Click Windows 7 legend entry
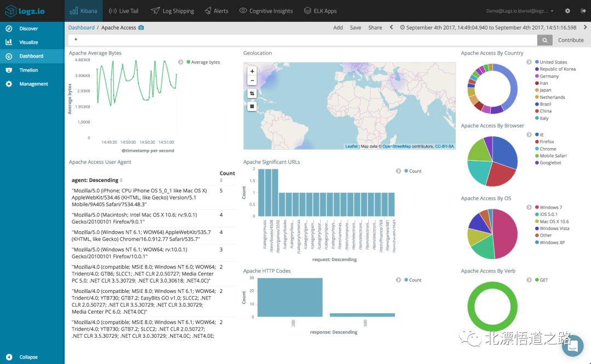 (548, 207)
